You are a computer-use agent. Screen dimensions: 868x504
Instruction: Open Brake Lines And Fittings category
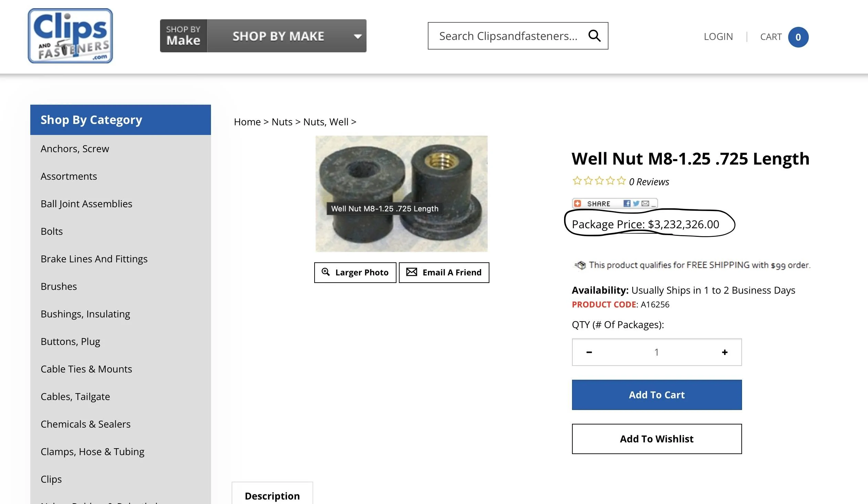coord(94,259)
